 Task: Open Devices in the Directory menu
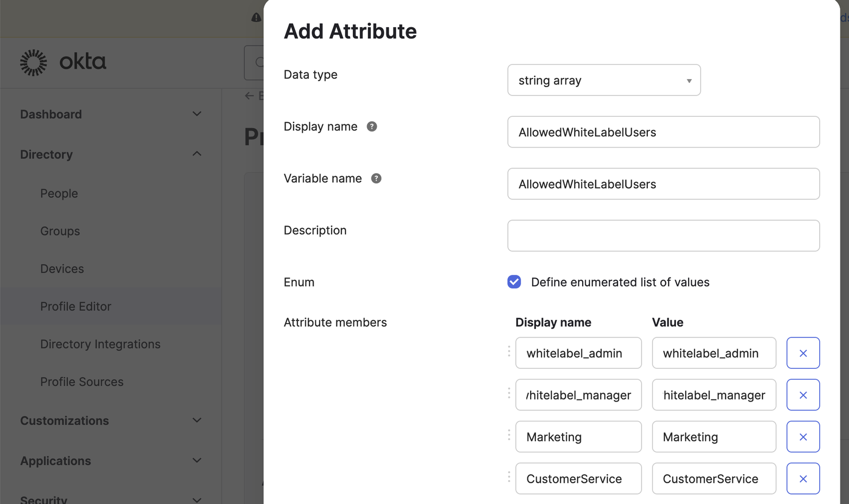tap(62, 269)
